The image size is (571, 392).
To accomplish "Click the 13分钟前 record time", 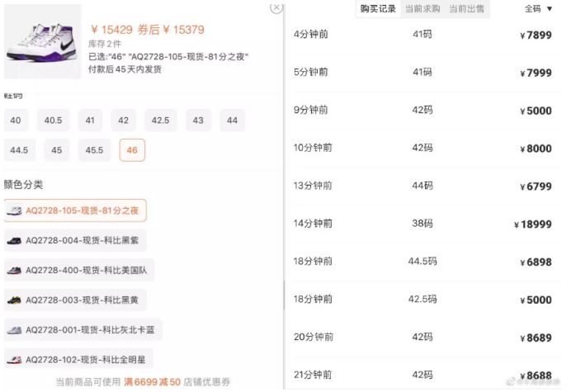I will tap(313, 186).
